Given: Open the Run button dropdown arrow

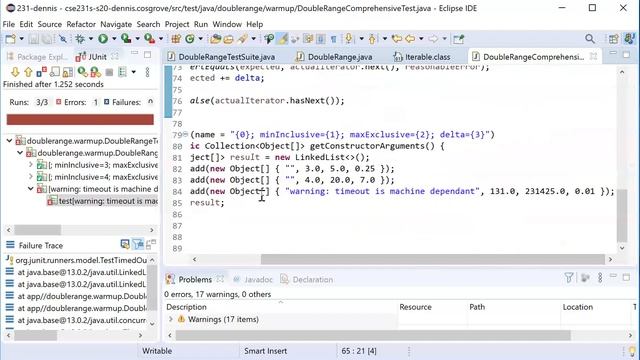Looking at the screenshot, I should pyautogui.click(x=114, y=39).
